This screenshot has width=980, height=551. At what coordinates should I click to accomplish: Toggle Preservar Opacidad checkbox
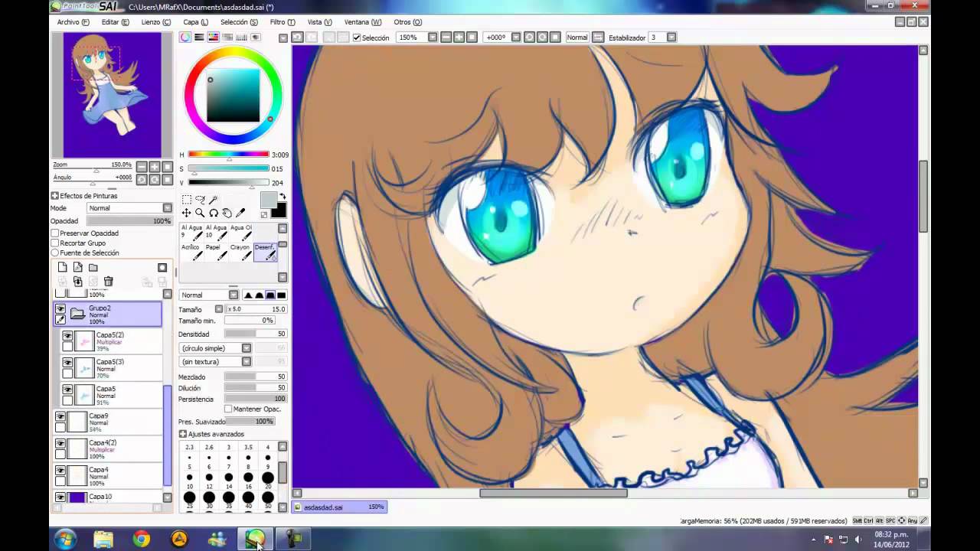(x=55, y=233)
